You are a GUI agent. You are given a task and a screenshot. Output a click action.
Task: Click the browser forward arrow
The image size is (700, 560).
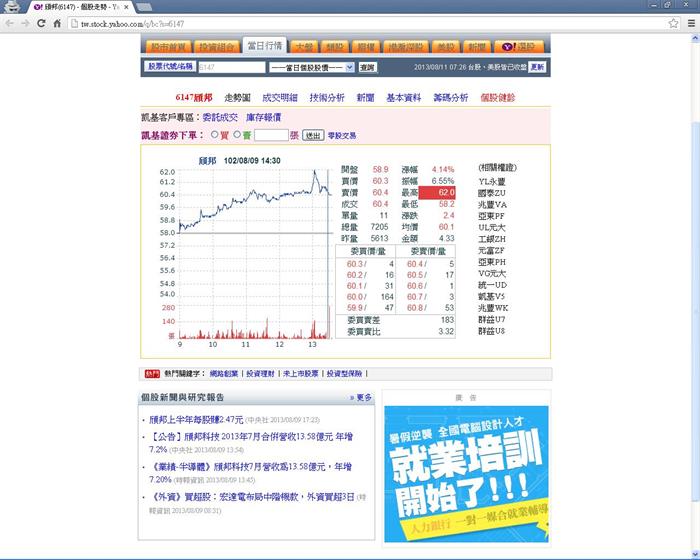tap(25, 23)
